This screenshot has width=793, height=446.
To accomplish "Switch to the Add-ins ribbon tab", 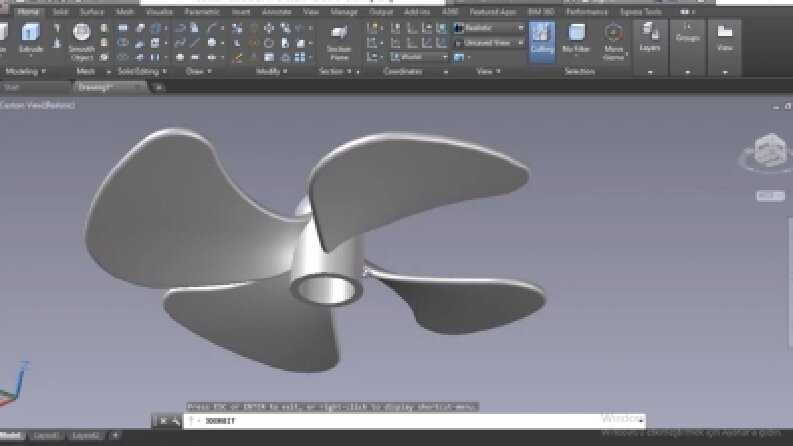I will click(x=417, y=12).
